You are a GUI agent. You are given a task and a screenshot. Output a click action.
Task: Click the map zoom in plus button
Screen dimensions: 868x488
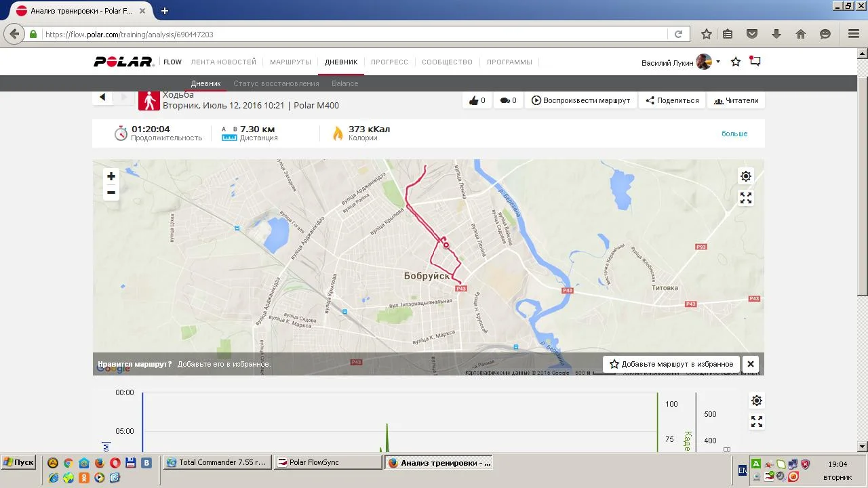111,176
